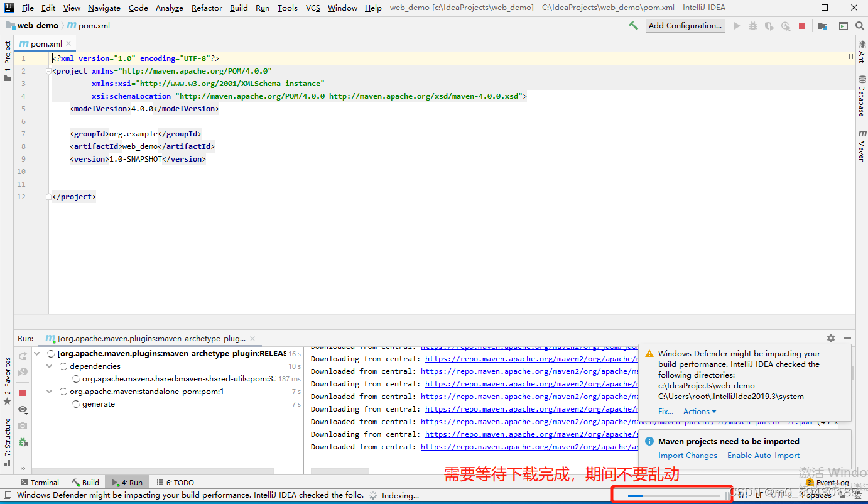The width and height of the screenshot is (868, 504).
Task: Click the artifactId web_demo line
Action: click(142, 146)
